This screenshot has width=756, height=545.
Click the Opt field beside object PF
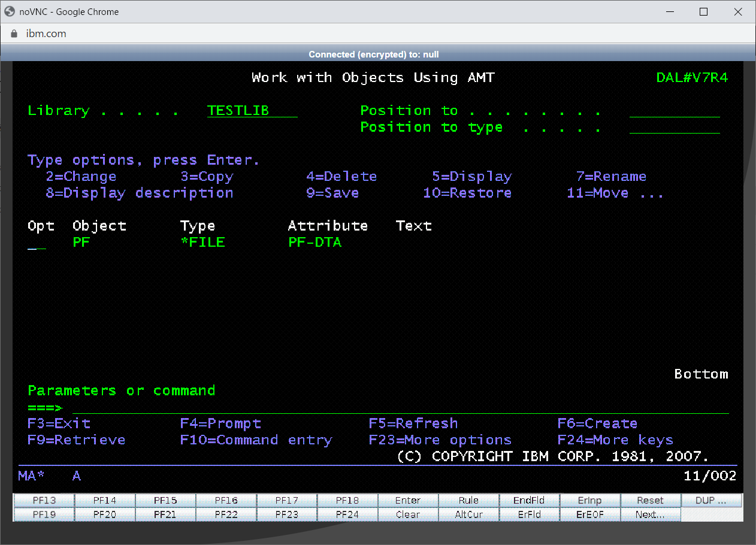[37, 243]
